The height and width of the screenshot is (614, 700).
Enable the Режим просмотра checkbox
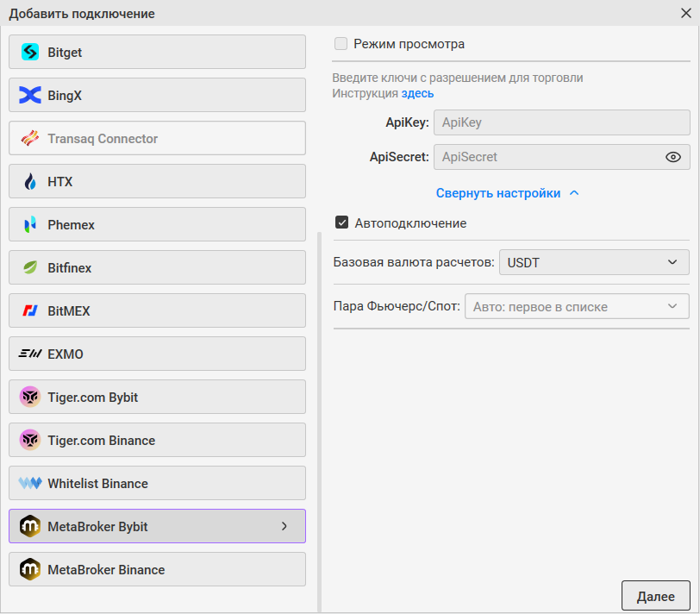pos(341,44)
